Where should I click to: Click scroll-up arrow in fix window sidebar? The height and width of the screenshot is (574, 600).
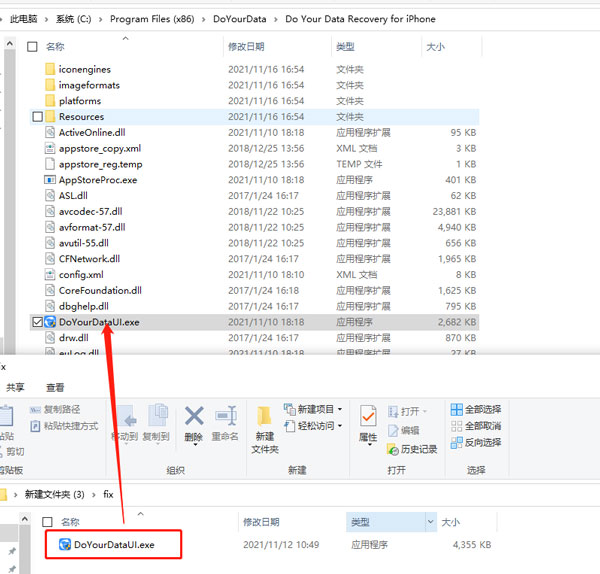24,519
